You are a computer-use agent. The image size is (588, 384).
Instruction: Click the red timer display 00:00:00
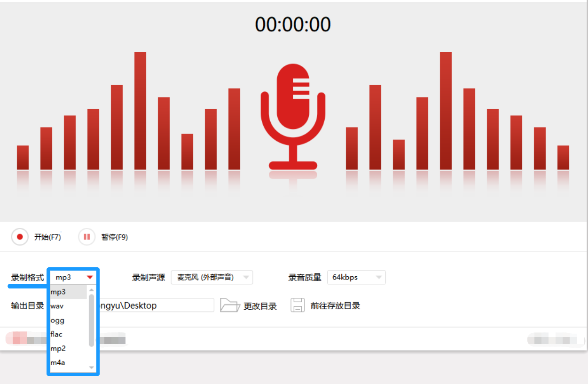[x=293, y=24]
